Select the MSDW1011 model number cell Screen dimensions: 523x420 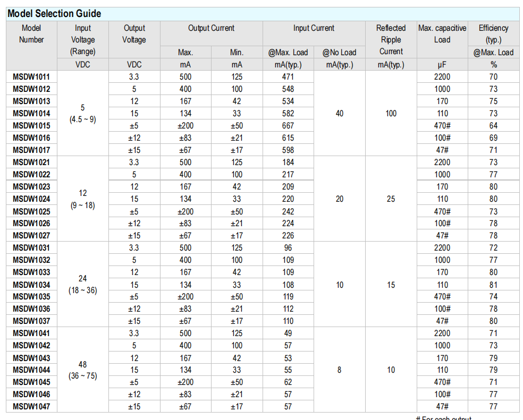coord(31,76)
